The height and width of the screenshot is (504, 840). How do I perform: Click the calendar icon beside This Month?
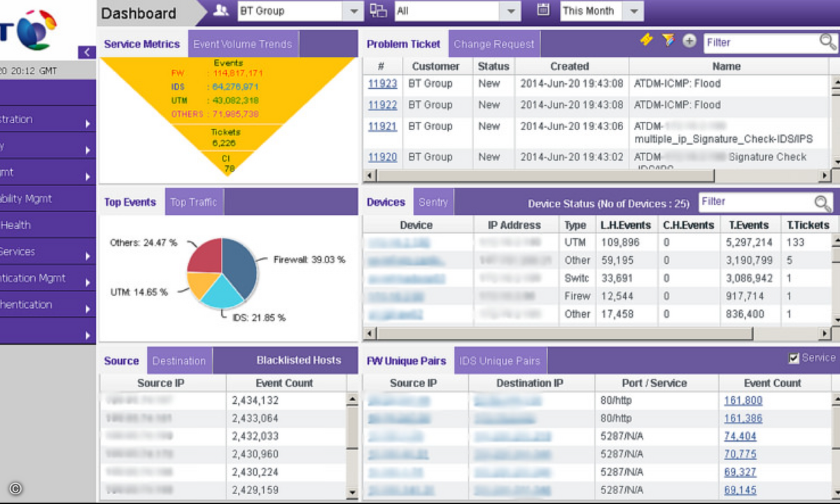click(x=543, y=10)
